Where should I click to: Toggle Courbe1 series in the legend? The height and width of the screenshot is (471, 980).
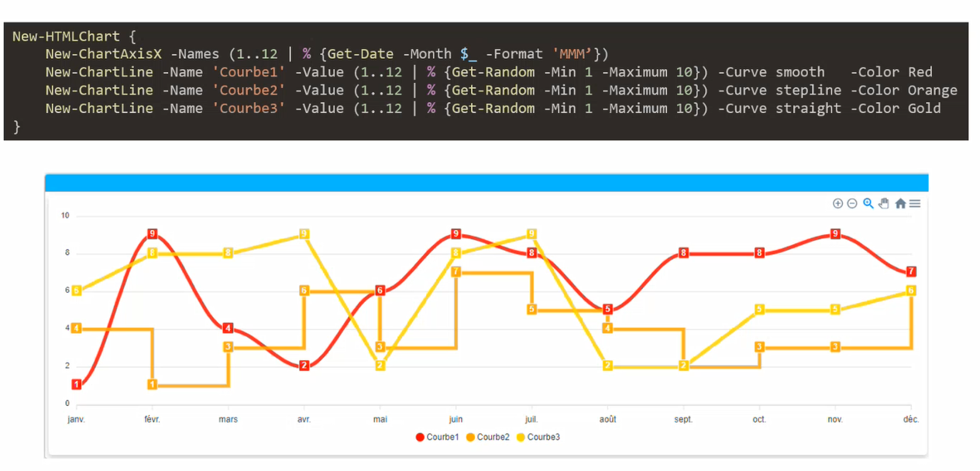point(438,437)
